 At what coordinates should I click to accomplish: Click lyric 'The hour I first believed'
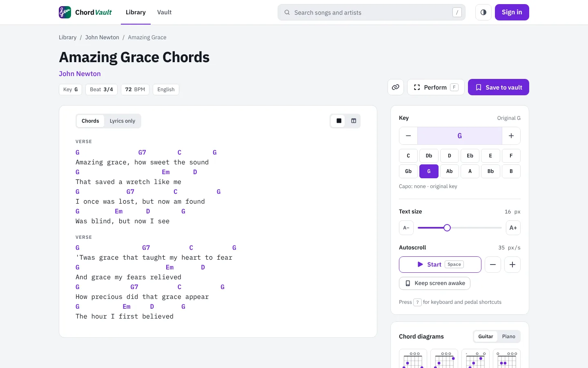pos(125,316)
